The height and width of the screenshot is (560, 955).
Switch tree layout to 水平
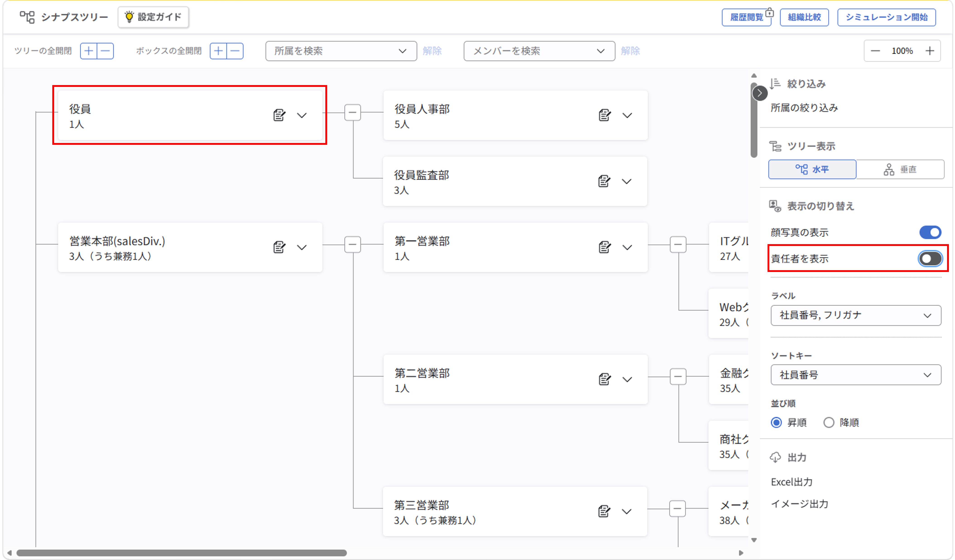coord(812,169)
